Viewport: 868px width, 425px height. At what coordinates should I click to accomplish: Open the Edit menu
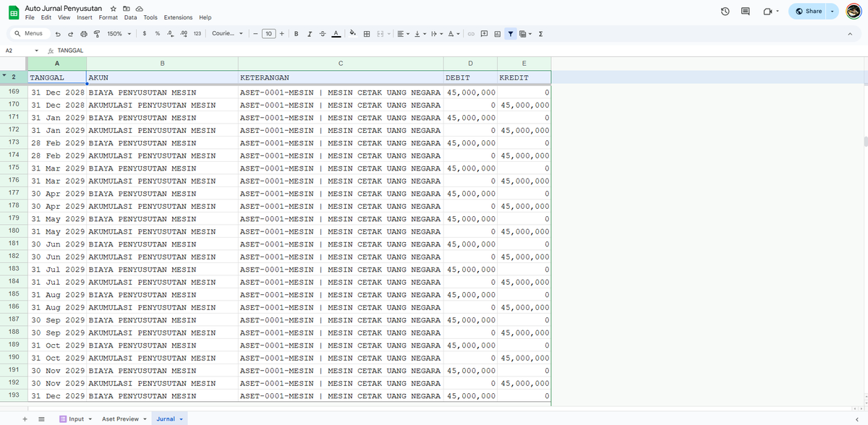[x=46, y=17]
